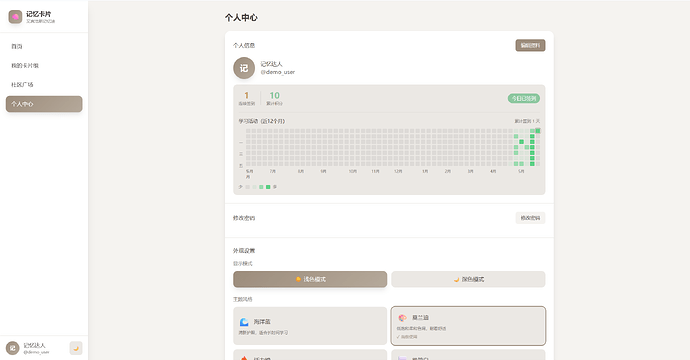Click the lightest grey legend swatch next to 少
The height and width of the screenshot is (360, 690).
point(247,187)
